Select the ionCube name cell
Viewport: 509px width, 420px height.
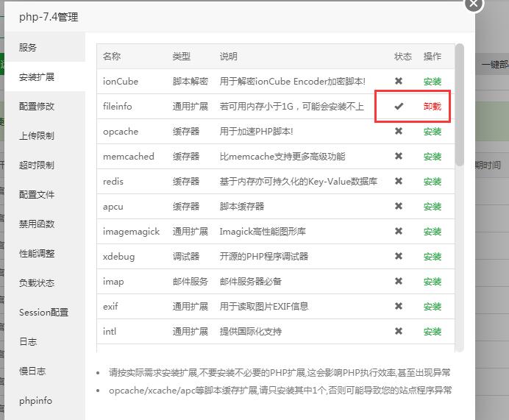pyautogui.click(x=121, y=81)
